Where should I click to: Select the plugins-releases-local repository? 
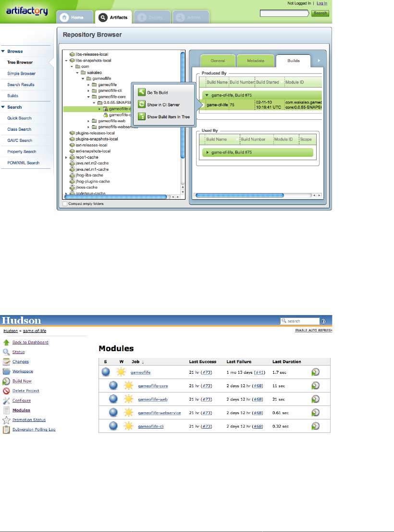95,133
